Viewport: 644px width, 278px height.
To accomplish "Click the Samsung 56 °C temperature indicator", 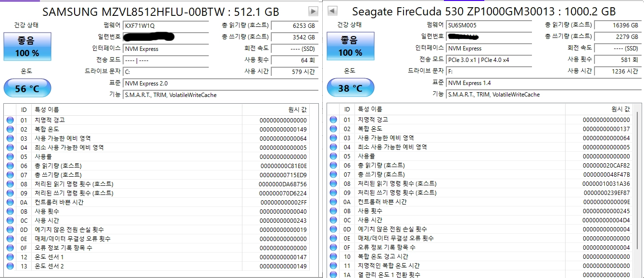I will point(27,88).
